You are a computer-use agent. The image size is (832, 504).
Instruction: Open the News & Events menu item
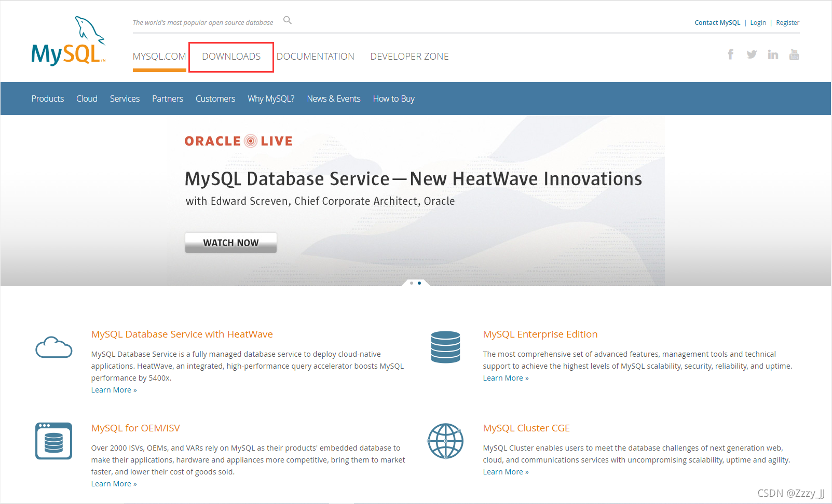(334, 99)
